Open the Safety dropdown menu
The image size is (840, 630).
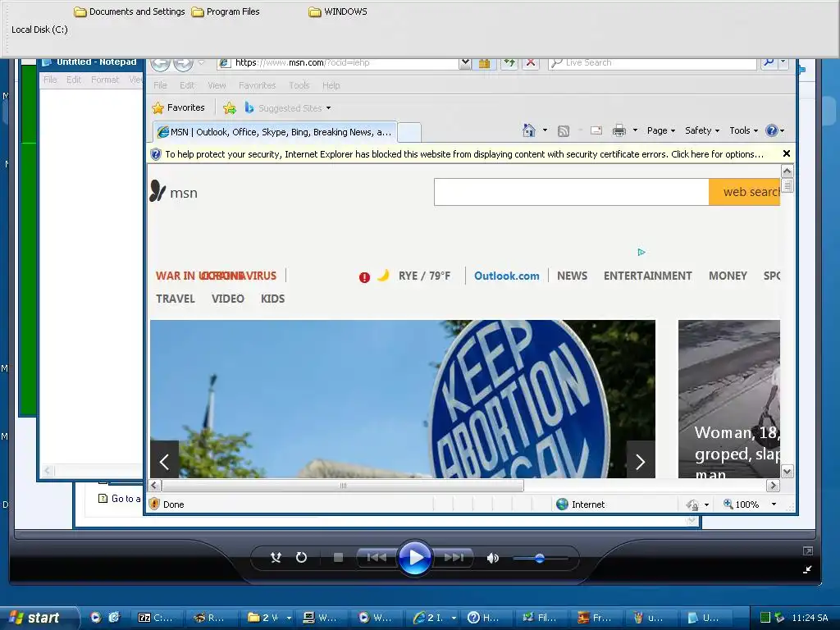tap(702, 130)
